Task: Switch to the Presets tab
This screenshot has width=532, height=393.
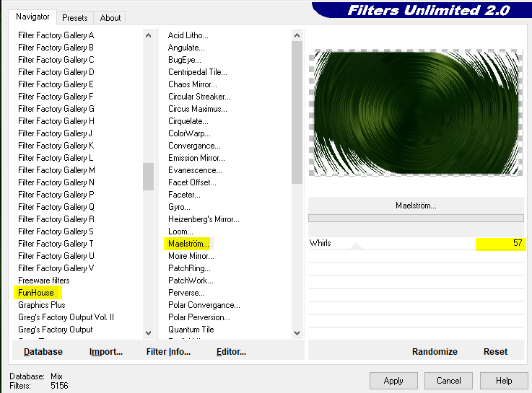Action: (x=74, y=18)
